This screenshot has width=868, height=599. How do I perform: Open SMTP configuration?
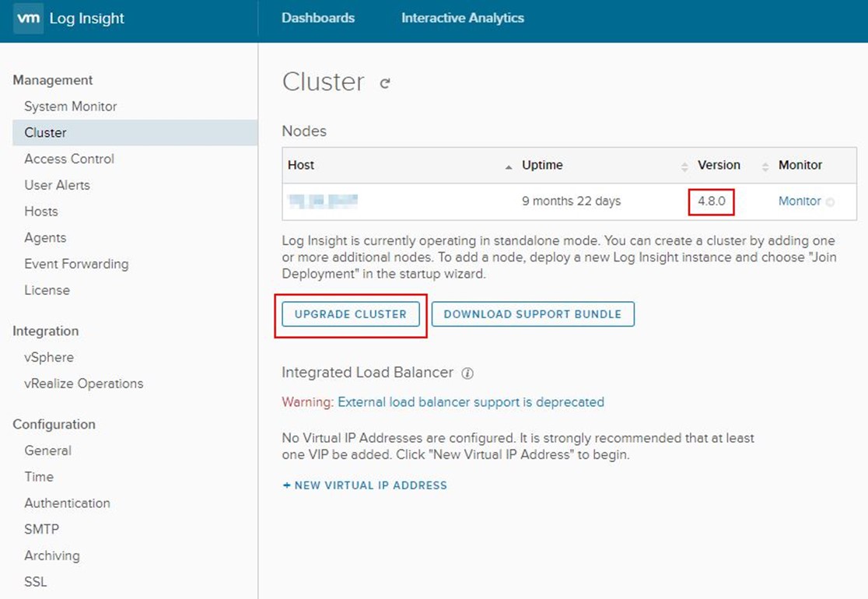click(41, 529)
